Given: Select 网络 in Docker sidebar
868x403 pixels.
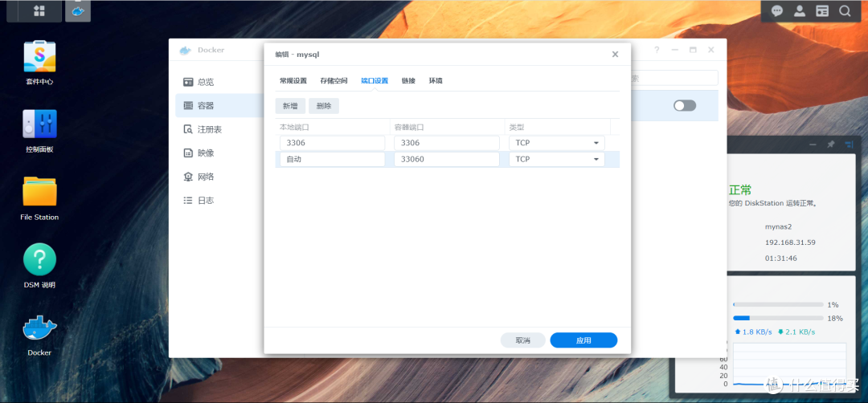Looking at the screenshot, I should 219,177.
